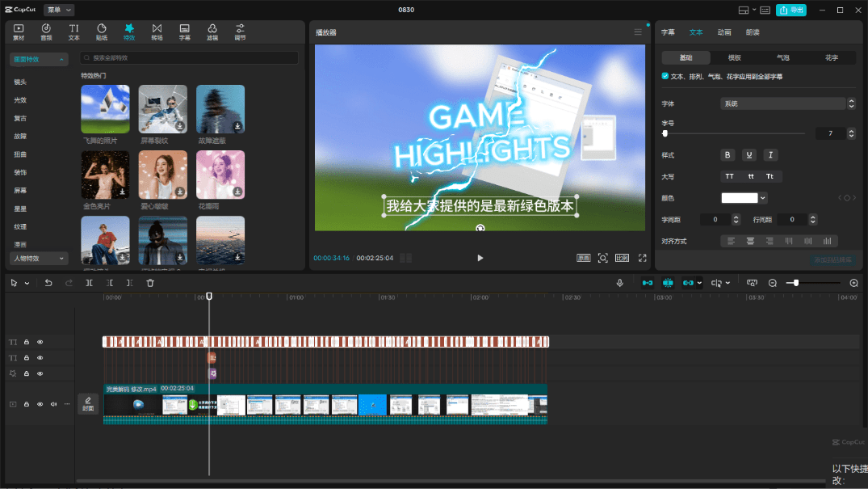This screenshot has width=868, height=489.
Task: Click the white text color swatch
Action: pos(740,198)
